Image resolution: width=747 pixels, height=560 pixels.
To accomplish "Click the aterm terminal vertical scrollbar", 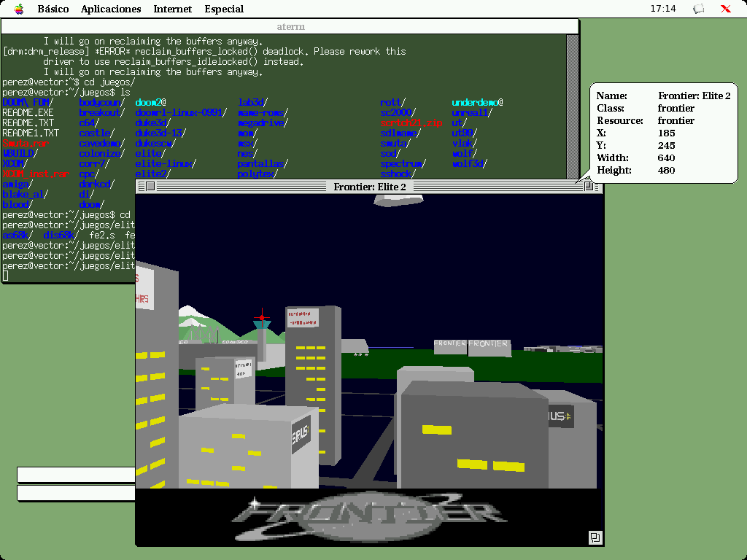I will (x=572, y=106).
